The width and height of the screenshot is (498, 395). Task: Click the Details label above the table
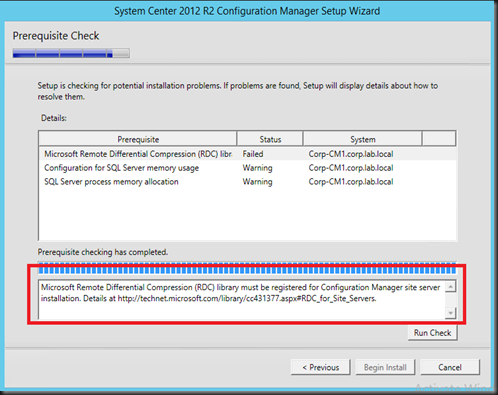pyautogui.click(x=54, y=118)
